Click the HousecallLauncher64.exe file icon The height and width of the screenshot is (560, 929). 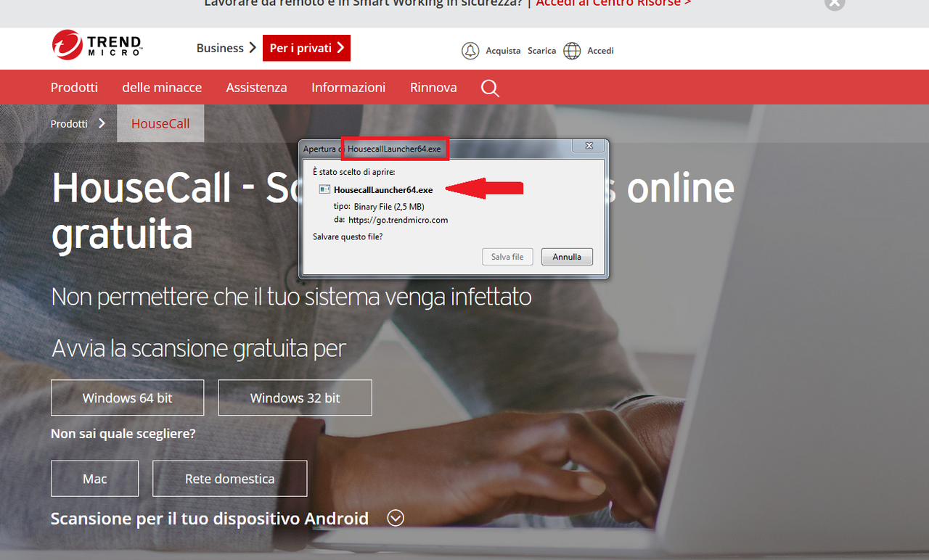(x=324, y=190)
